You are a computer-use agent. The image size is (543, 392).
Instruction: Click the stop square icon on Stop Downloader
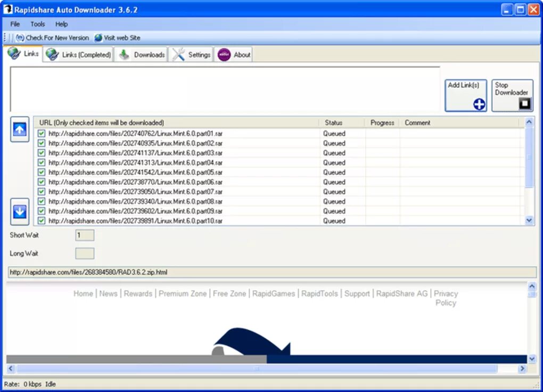[524, 103]
